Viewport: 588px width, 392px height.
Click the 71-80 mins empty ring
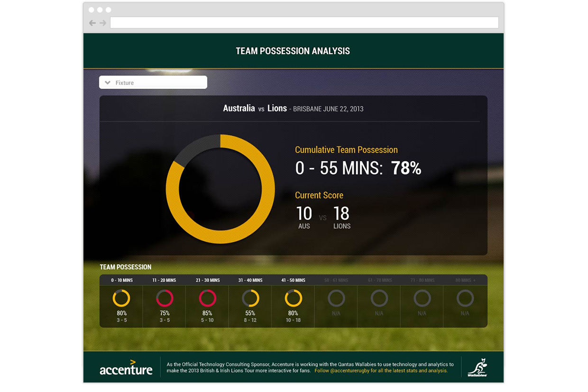pos(422,298)
